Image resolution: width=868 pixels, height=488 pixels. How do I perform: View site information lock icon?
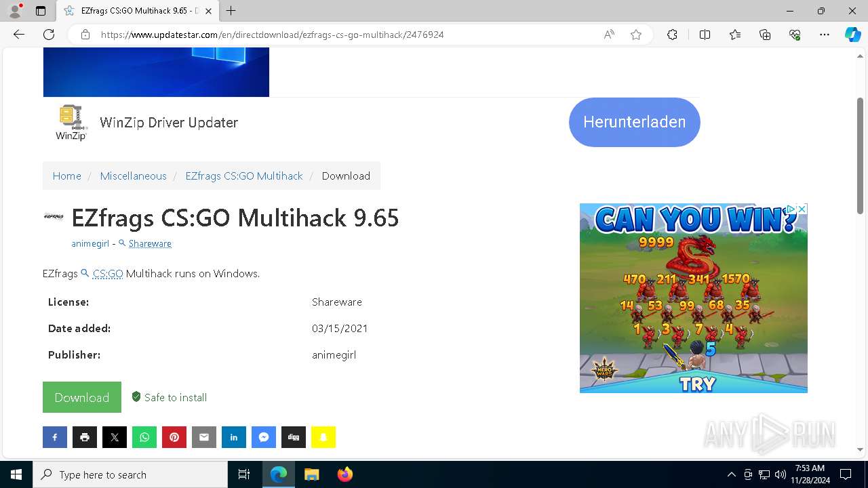pyautogui.click(x=85, y=35)
